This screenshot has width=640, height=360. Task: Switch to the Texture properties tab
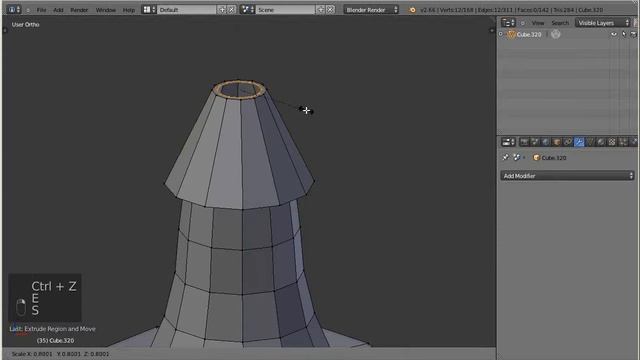click(612, 142)
